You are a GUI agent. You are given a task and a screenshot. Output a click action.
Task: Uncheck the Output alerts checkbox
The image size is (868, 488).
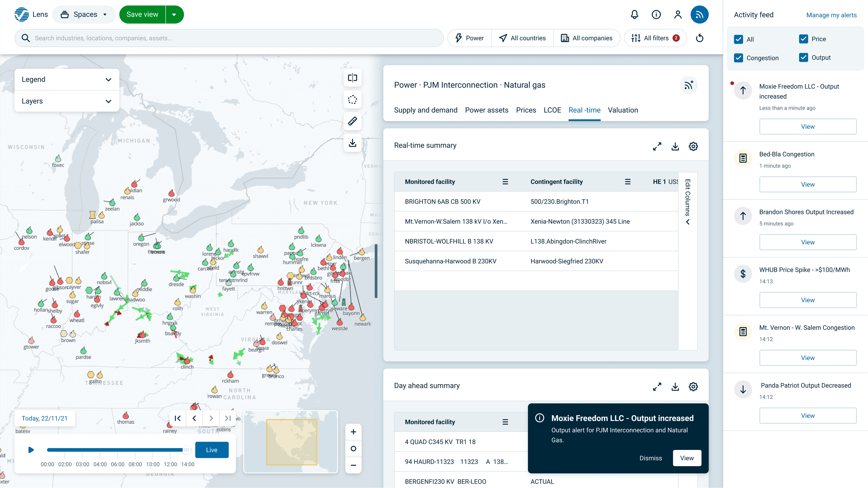pos(803,57)
